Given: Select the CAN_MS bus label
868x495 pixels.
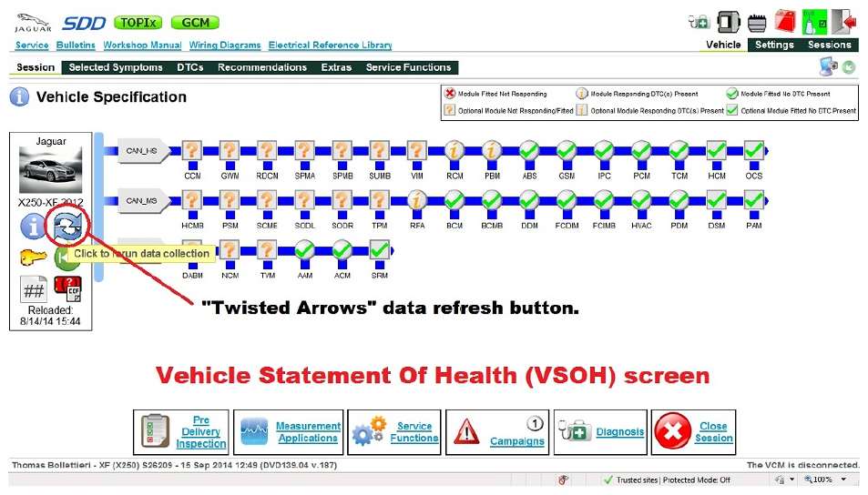Looking at the screenshot, I should tap(142, 200).
